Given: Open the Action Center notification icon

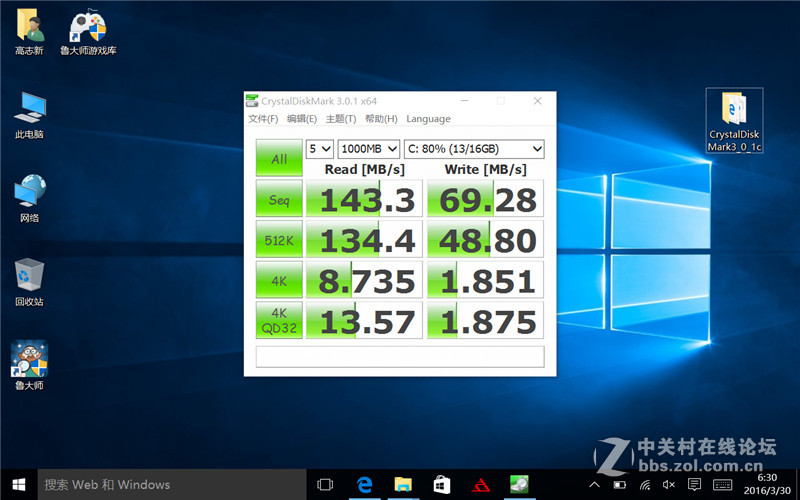Looking at the screenshot, I should 695,485.
